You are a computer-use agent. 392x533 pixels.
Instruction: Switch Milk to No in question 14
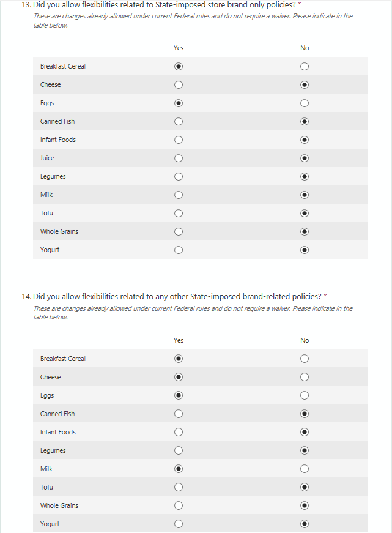(305, 469)
